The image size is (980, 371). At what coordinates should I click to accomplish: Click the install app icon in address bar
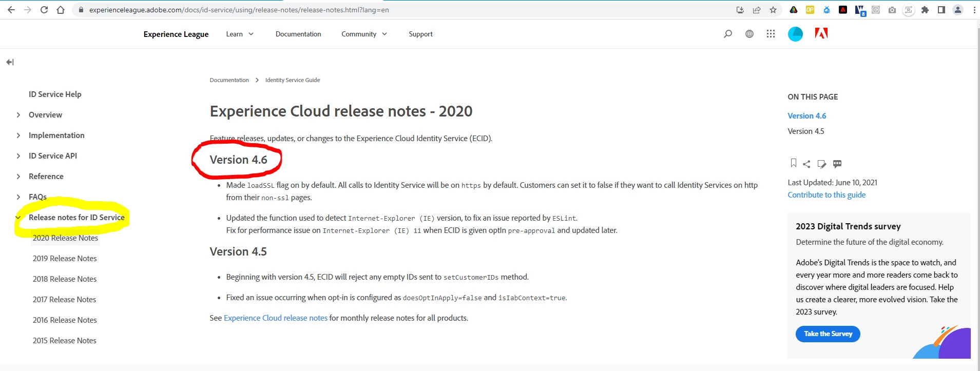(740, 10)
